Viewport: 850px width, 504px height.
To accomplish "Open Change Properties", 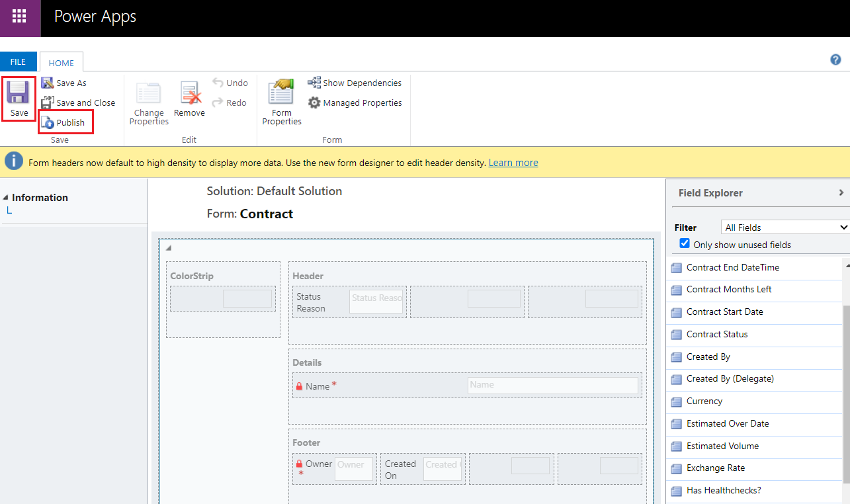I will click(149, 103).
